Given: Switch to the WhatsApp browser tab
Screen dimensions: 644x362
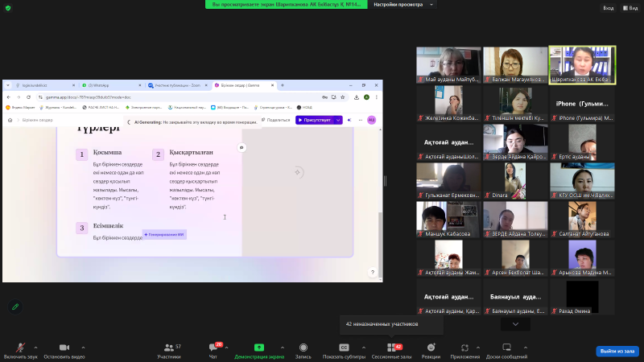Looking at the screenshot, I should [x=109, y=84].
